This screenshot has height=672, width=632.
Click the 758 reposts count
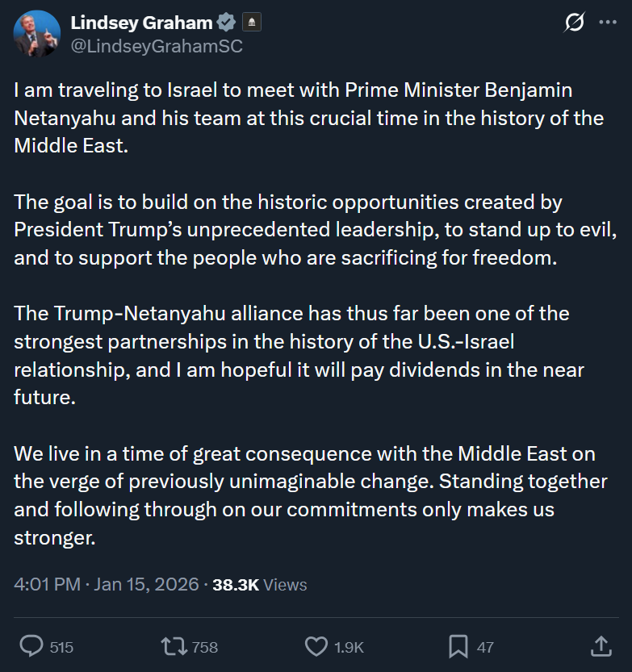tap(204, 647)
